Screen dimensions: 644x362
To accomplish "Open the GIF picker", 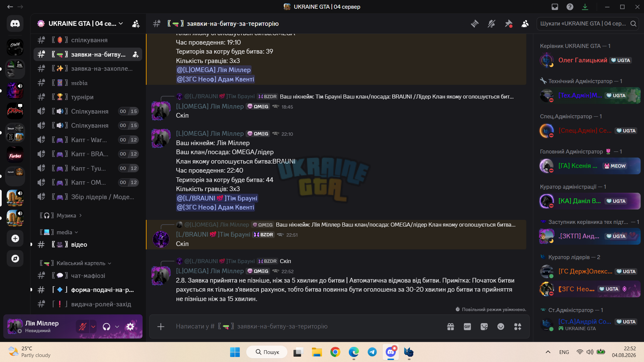I will tap(467, 326).
